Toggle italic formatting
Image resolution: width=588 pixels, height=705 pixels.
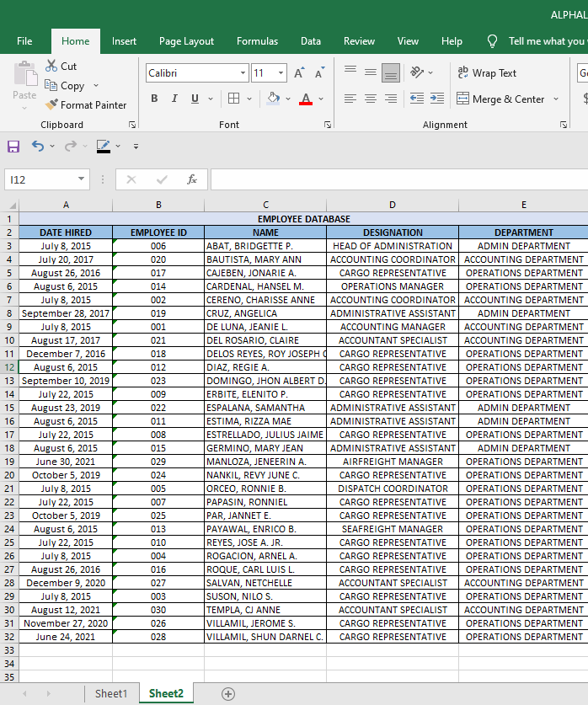click(174, 99)
